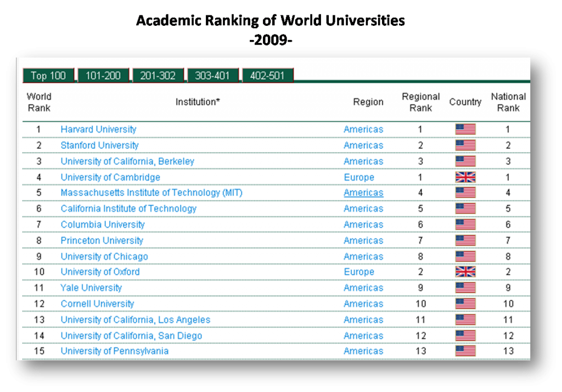Click the US flag icon in Harvard's row

tap(465, 130)
